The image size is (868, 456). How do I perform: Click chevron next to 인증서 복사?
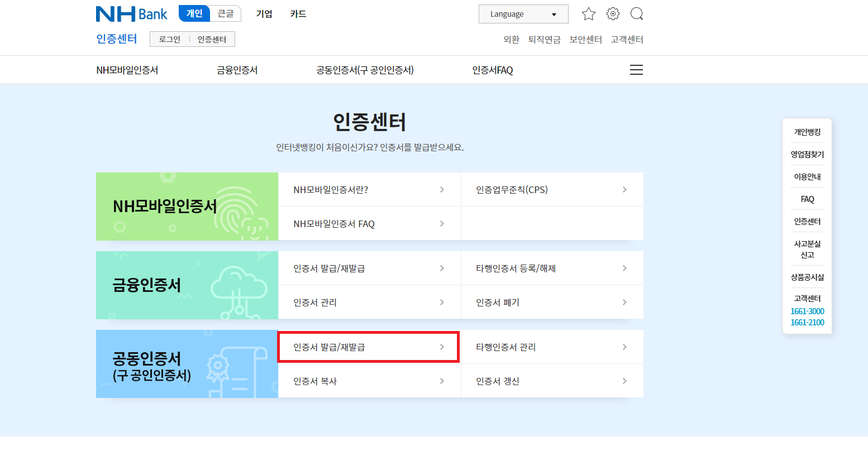tap(442, 381)
